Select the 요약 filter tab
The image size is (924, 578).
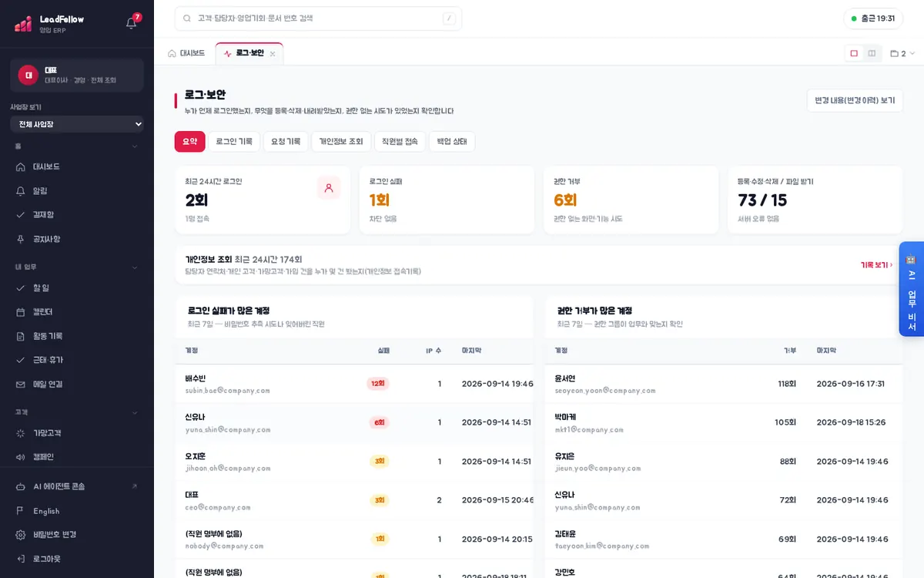[x=189, y=142]
